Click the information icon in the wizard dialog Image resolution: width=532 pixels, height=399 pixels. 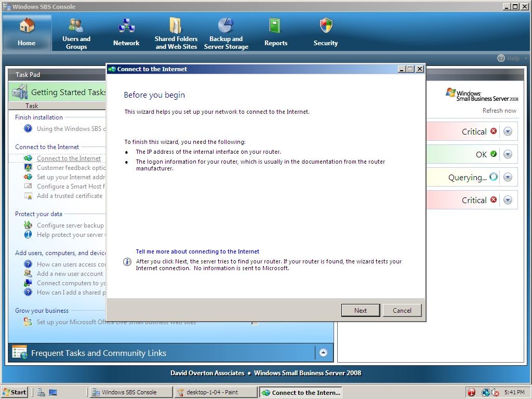(127, 262)
